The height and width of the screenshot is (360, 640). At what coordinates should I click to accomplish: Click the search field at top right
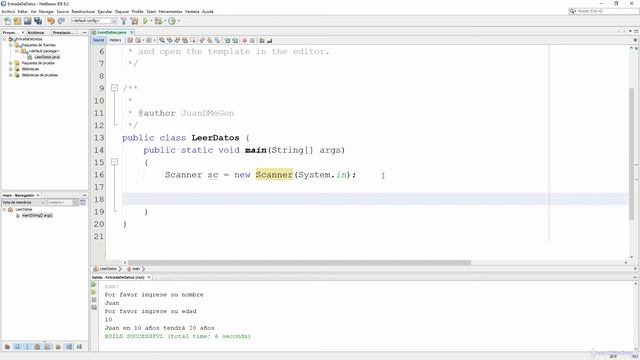604,11
